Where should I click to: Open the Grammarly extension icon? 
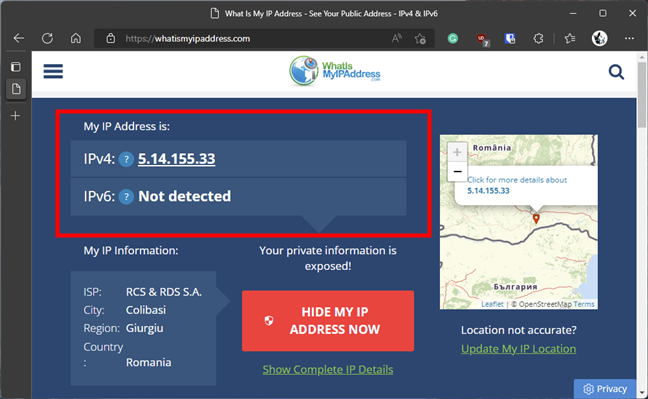453,38
